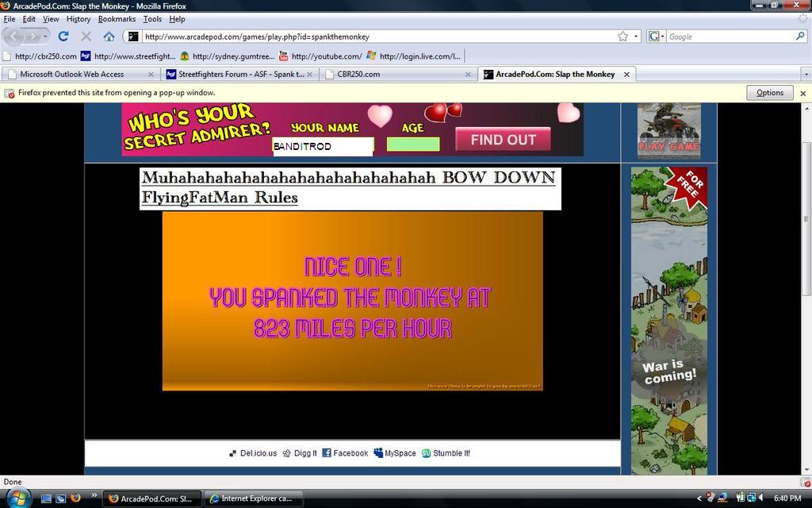
Task: Bookmark this page with the star icon
Action: [622, 37]
